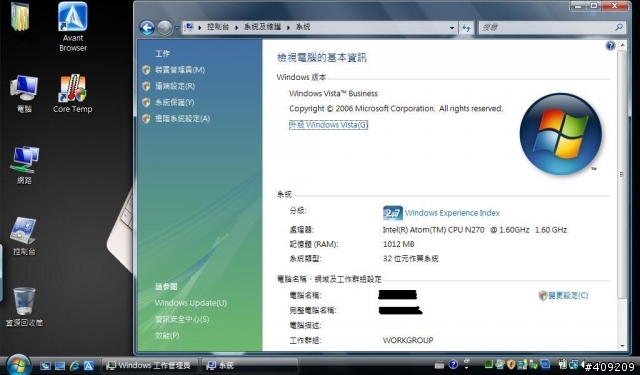
Task: Open 遠端設定(R) remote settings link
Action: coord(175,86)
